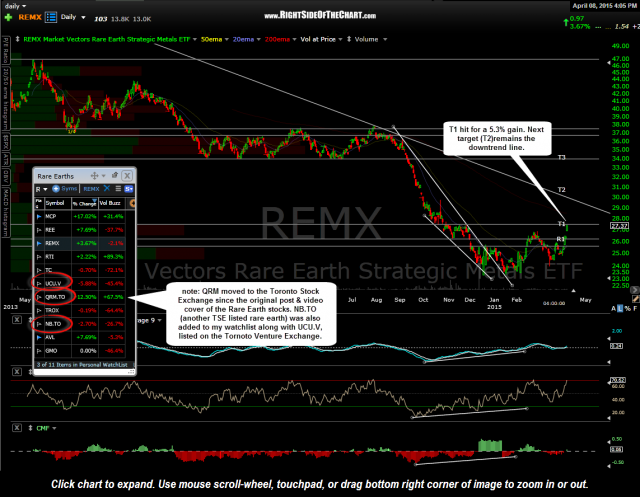Expand the REMX Market Vectors plot dropdown
The height and width of the screenshot is (497, 640).
click(195, 40)
